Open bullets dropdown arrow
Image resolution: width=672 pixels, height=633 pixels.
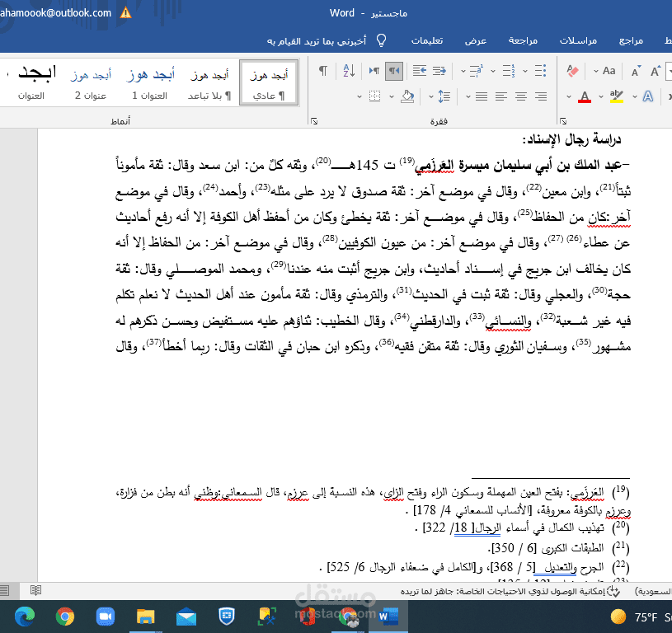tap(525, 71)
